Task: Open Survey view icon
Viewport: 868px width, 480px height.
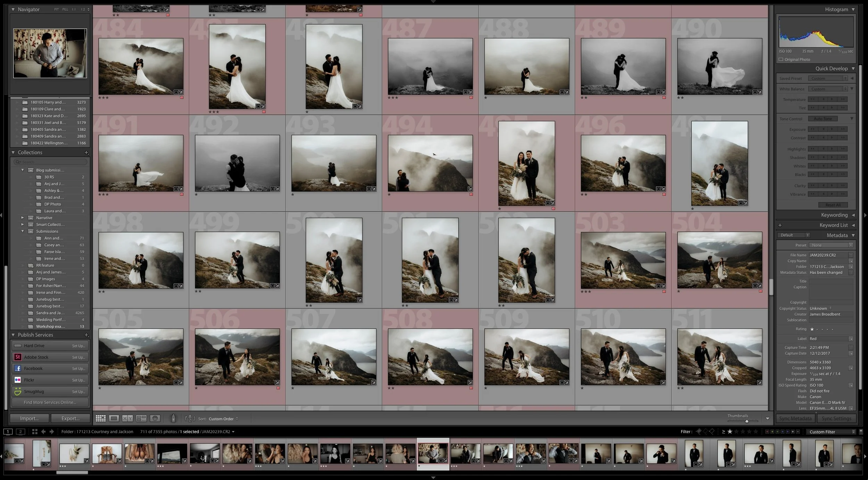Action: [141, 419]
